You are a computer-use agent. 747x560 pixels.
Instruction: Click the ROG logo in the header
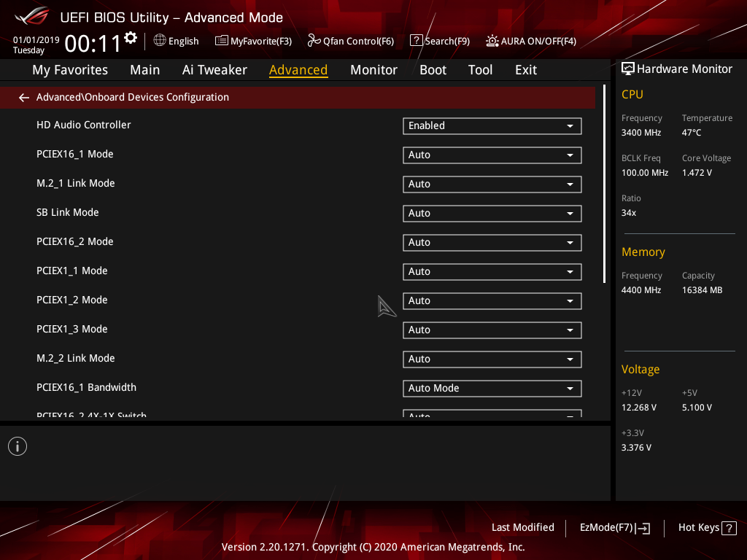click(x=31, y=17)
